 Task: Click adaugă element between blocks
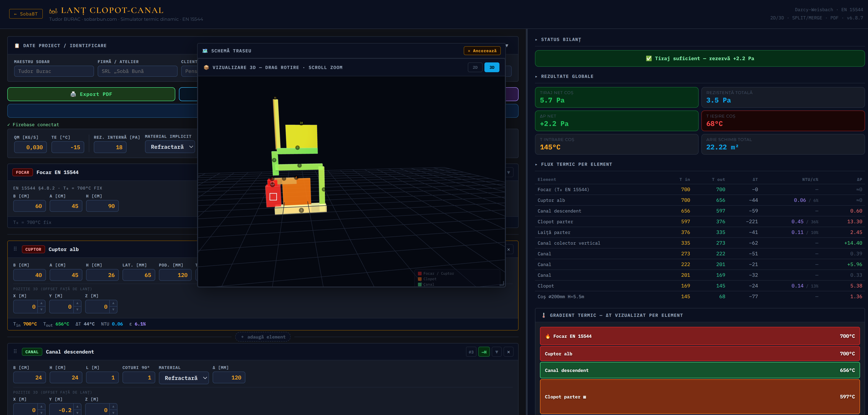pyautogui.click(x=263, y=337)
